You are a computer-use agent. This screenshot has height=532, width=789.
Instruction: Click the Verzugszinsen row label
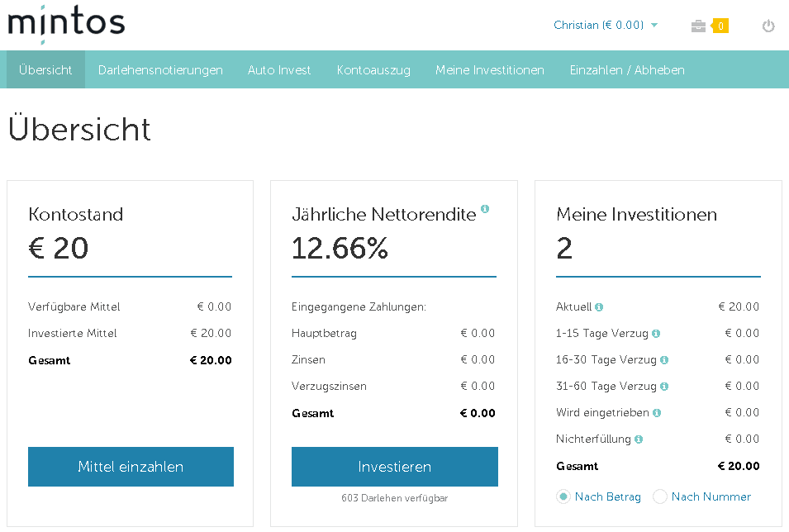pyautogui.click(x=329, y=387)
